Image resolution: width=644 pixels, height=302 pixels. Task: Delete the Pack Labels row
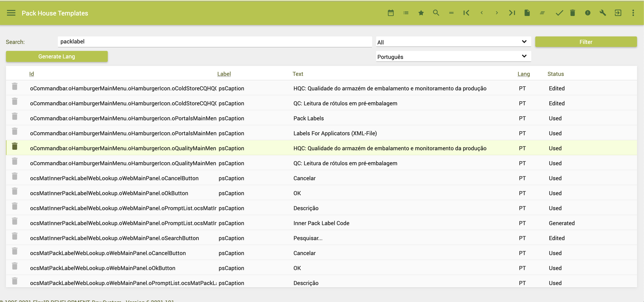coord(15,116)
